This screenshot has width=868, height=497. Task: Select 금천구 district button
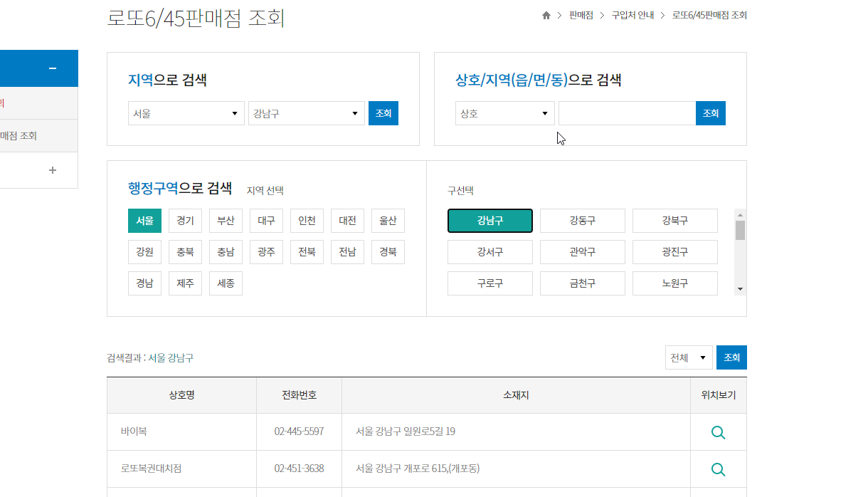coord(583,283)
